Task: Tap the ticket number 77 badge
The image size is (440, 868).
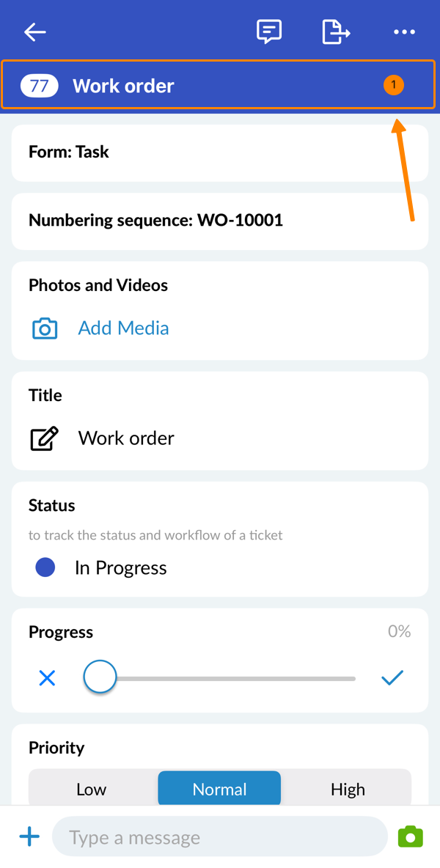Action: [39, 86]
